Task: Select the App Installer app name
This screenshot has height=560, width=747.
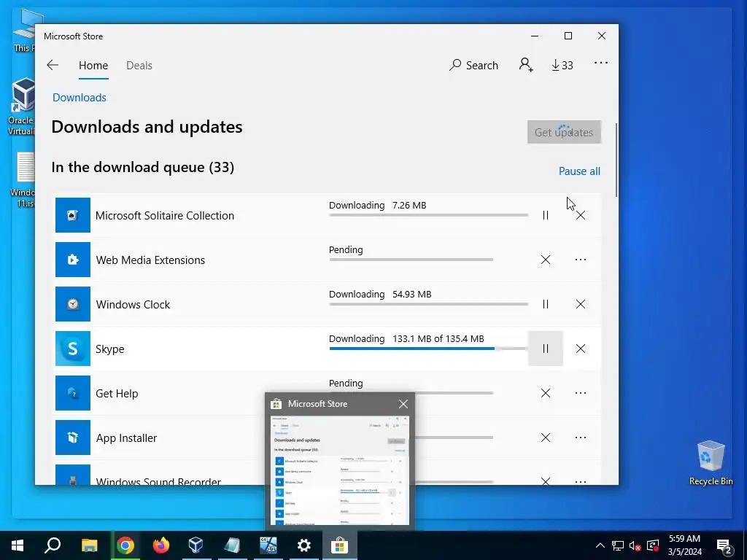Action: click(126, 438)
